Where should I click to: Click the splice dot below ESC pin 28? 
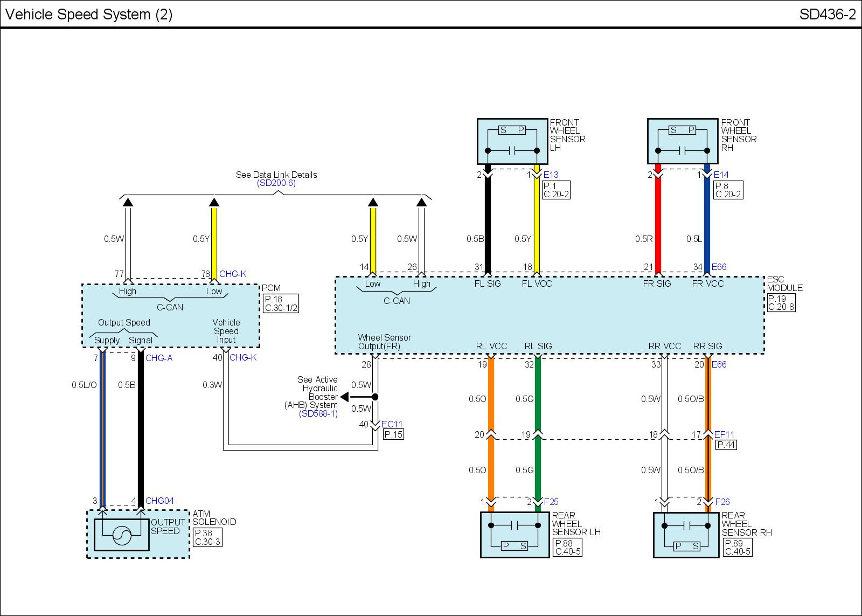[x=375, y=397]
